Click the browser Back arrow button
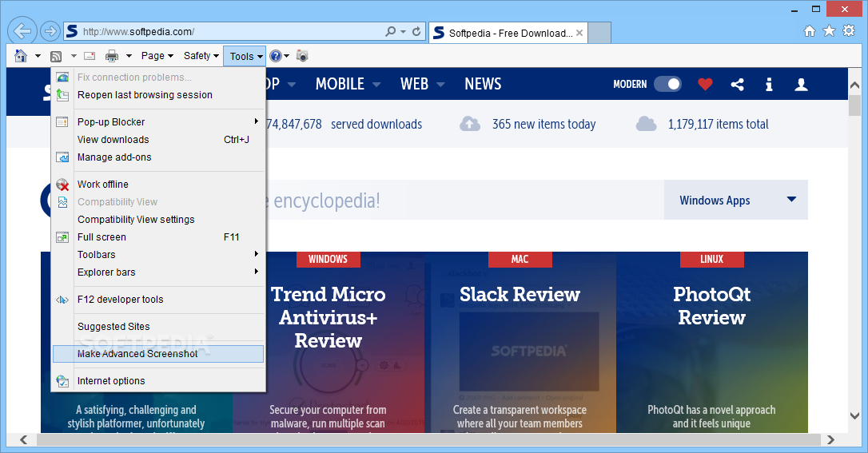Screen dimensions: 868x453 point(22,31)
